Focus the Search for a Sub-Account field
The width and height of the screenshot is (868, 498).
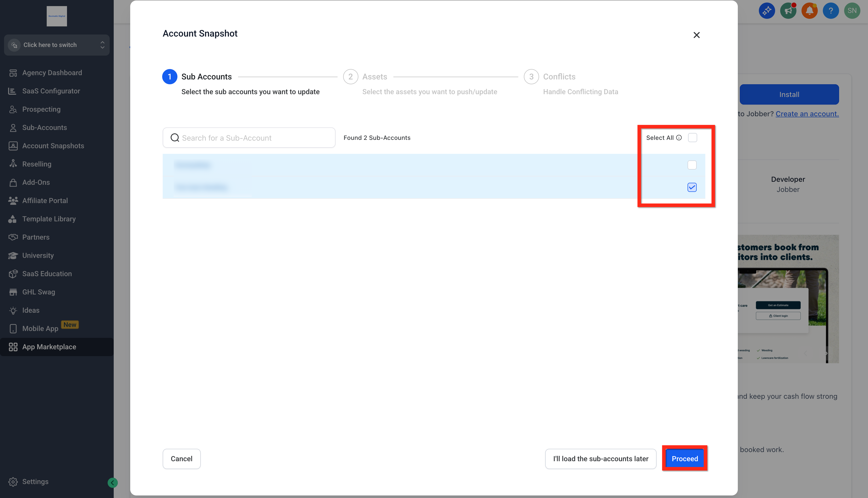[249, 138]
